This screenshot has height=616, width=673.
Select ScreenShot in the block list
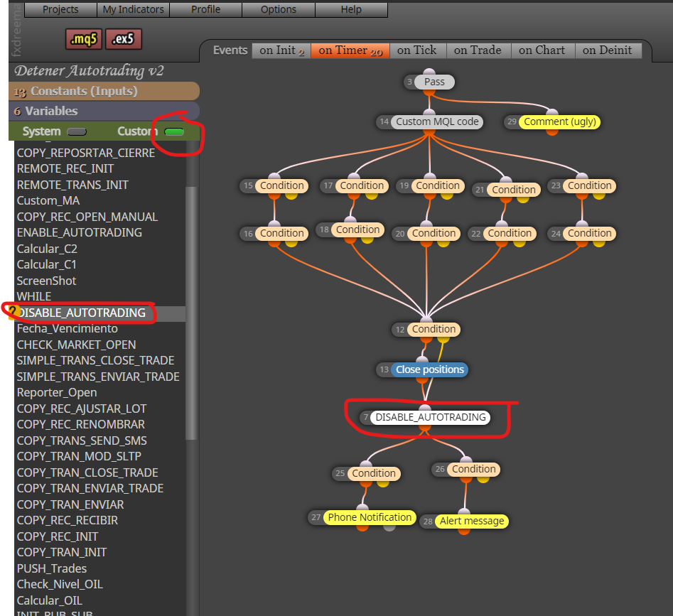[x=46, y=281]
